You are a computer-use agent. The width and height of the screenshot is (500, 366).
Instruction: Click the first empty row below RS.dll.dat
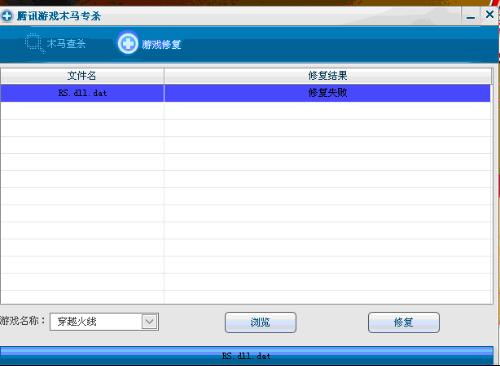tap(245, 110)
